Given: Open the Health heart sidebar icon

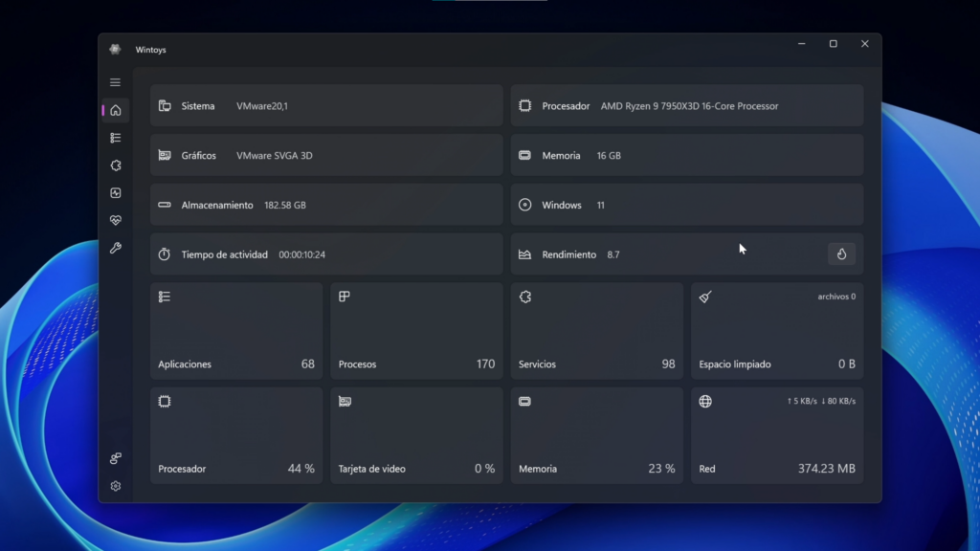Looking at the screenshot, I should point(115,221).
